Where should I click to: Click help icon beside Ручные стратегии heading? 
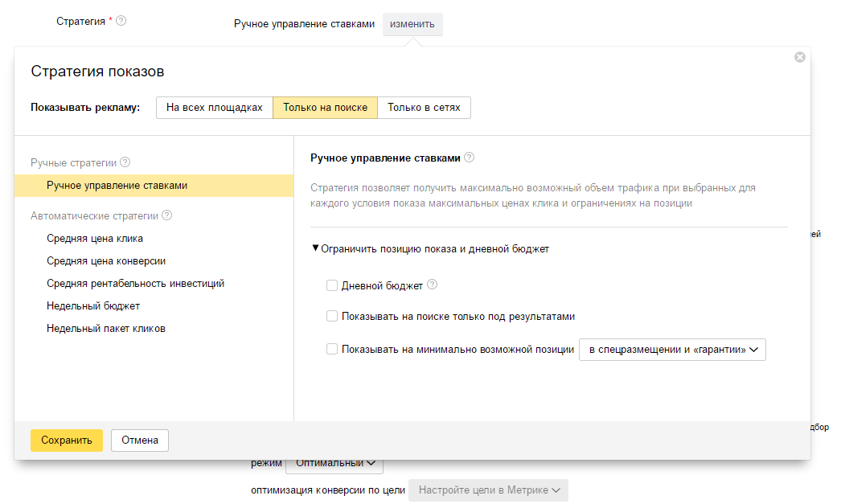125,162
